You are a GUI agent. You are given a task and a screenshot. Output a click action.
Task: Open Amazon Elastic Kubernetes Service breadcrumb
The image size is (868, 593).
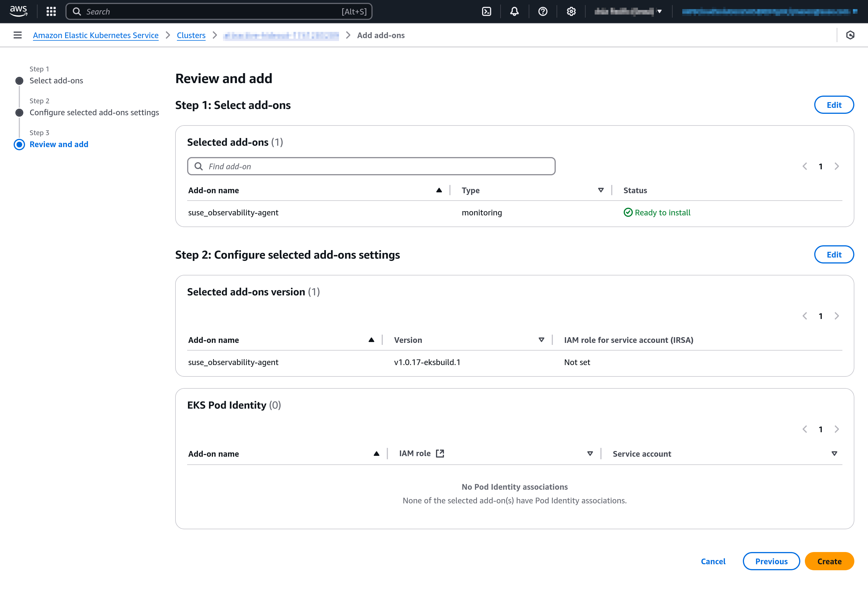tap(96, 35)
